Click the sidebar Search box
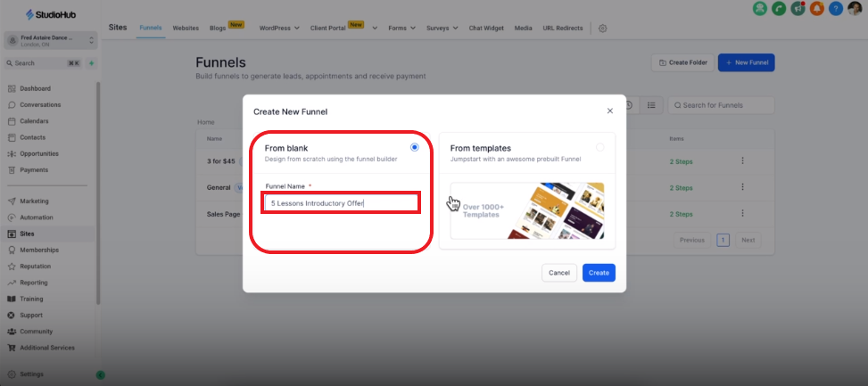Viewport: 868px width, 386px height. pyautogui.click(x=43, y=63)
